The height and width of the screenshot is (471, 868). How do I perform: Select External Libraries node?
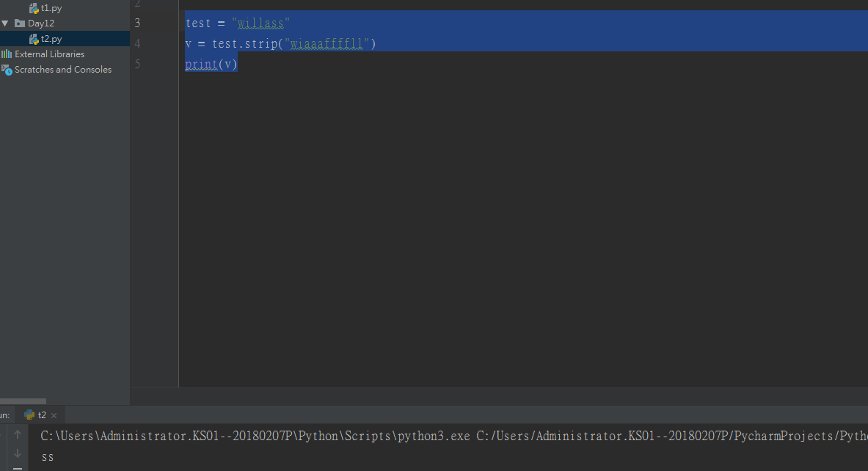tap(49, 54)
